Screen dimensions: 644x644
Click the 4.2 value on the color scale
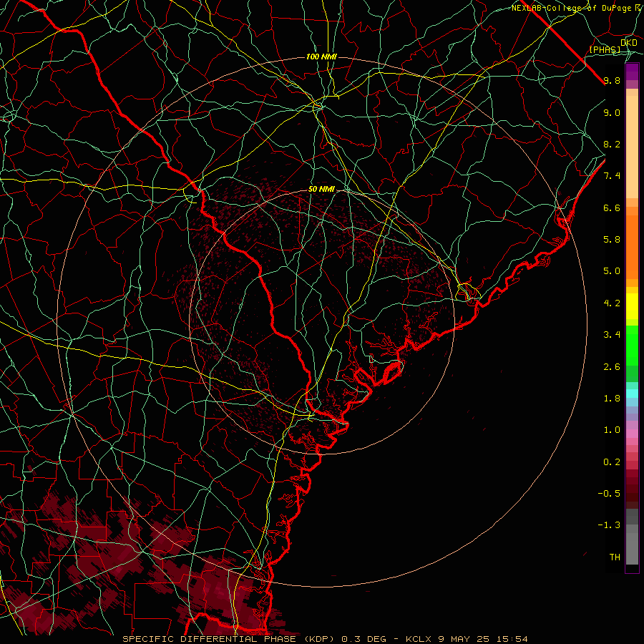coord(612,303)
